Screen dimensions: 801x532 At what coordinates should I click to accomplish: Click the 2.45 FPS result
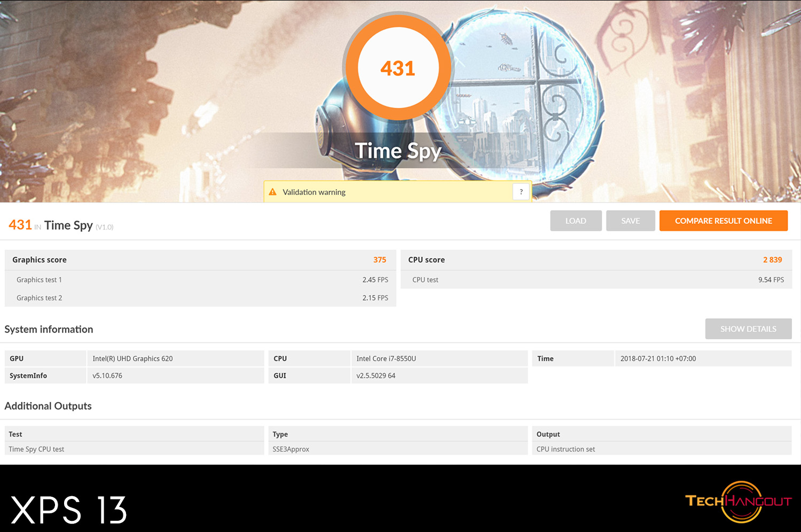point(375,280)
